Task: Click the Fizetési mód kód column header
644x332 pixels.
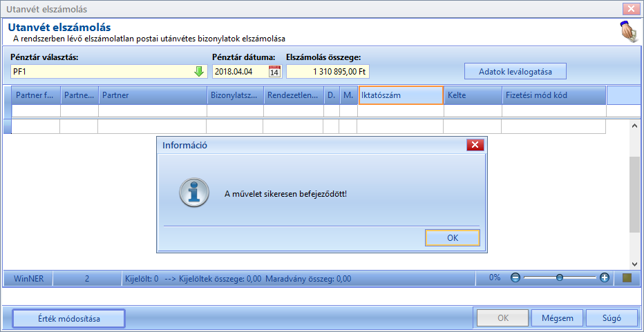Action: (554, 95)
